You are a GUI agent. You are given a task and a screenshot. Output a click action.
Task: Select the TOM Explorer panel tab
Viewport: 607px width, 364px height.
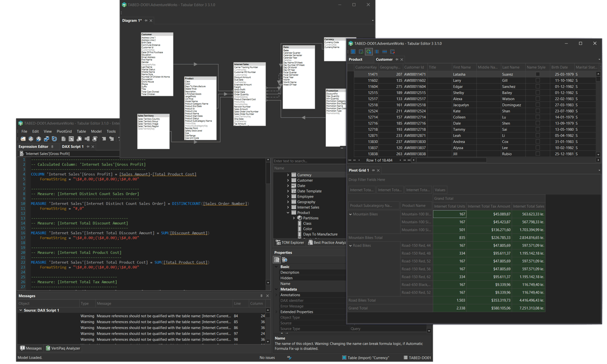click(x=290, y=242)
